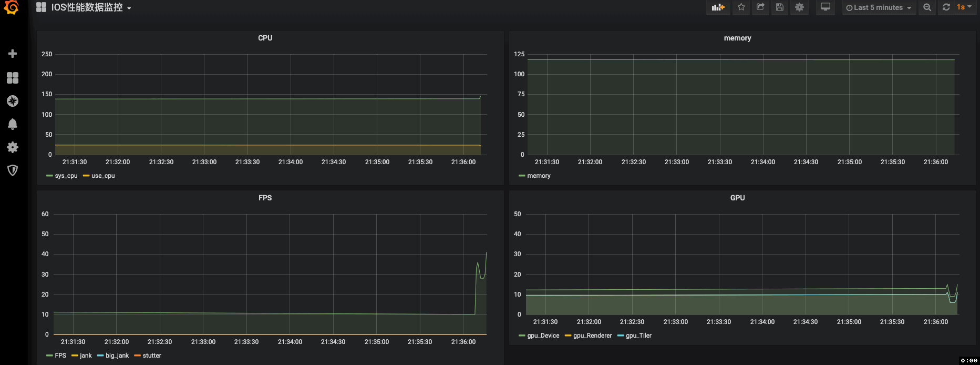980x365 pixels.
Task: Cycle view mode with monitor icon
Action: 826,7
